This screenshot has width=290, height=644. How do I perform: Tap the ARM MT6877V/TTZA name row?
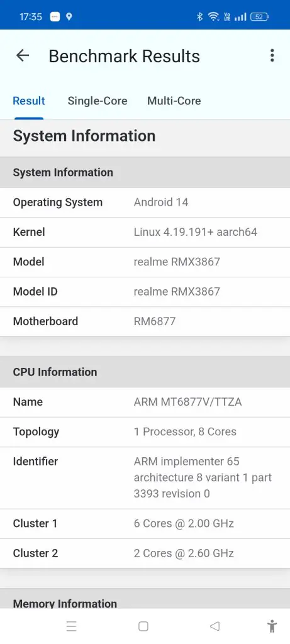(x=145, y=402)
